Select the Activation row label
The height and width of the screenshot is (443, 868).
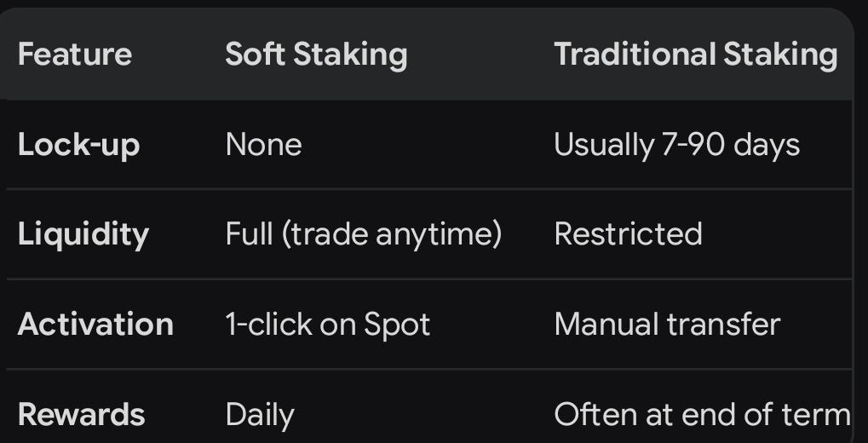[95, 325]
